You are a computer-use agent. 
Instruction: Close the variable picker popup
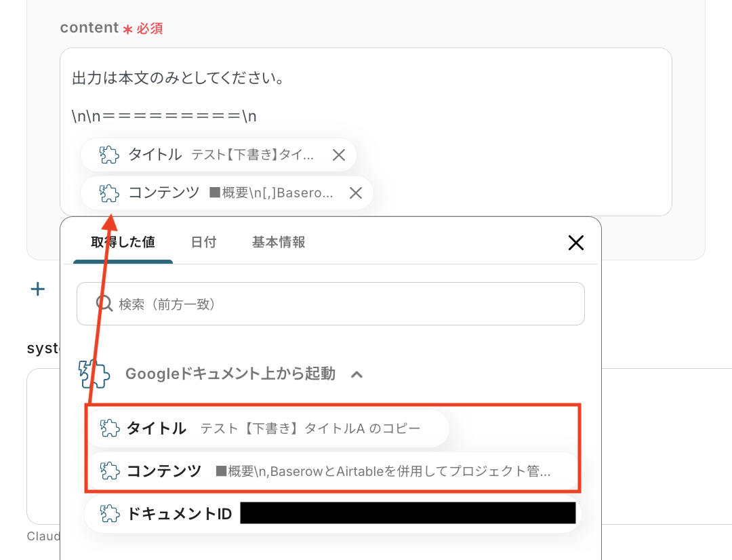[x=575, y=242]
